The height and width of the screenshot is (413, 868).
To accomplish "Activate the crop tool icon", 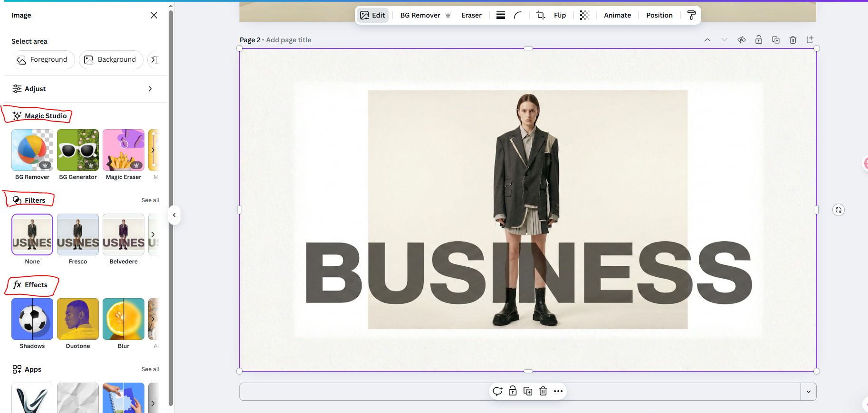I will click(541, 15).
